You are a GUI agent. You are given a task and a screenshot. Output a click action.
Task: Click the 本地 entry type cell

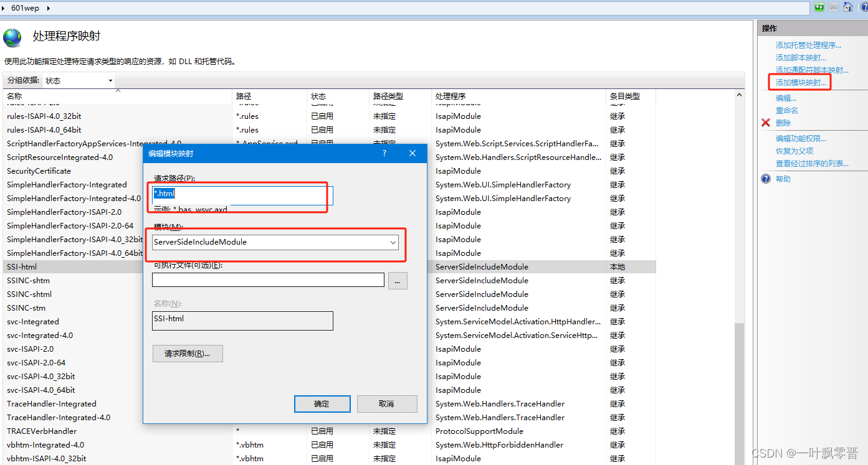click(x=618, y=267)
